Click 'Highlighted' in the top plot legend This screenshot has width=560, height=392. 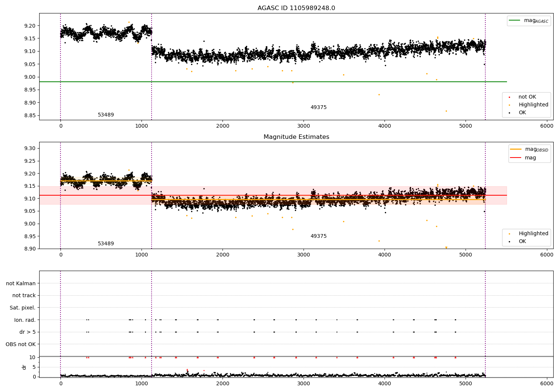533,105
